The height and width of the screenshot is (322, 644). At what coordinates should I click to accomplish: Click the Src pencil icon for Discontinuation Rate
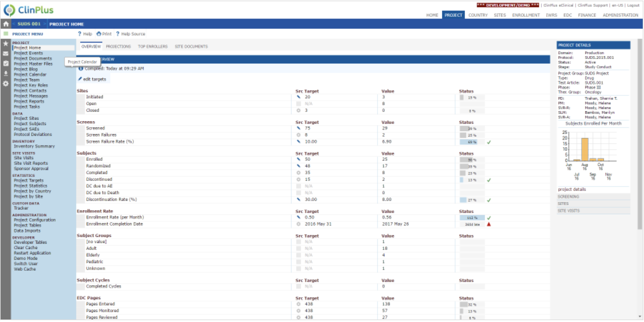pyautogui.click(x=299, y=199)
